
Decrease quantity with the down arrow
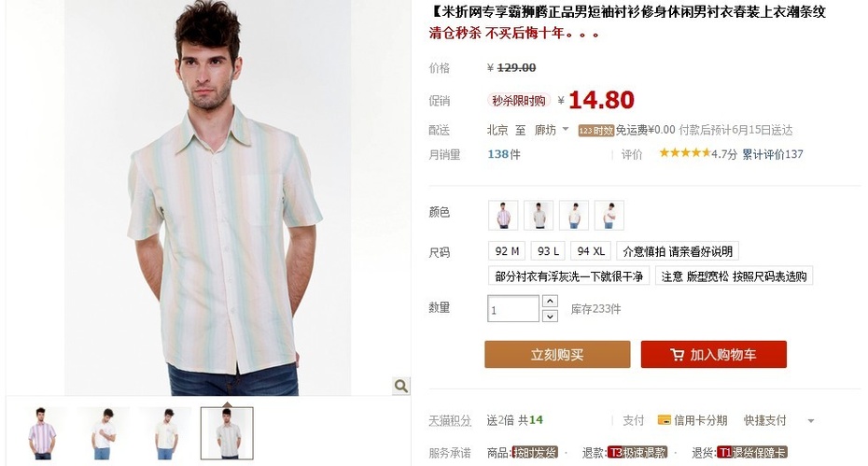point(550,317)
